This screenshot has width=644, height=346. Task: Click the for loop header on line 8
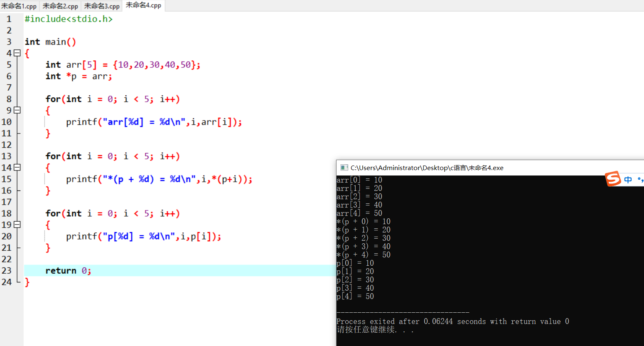(113, 99)
